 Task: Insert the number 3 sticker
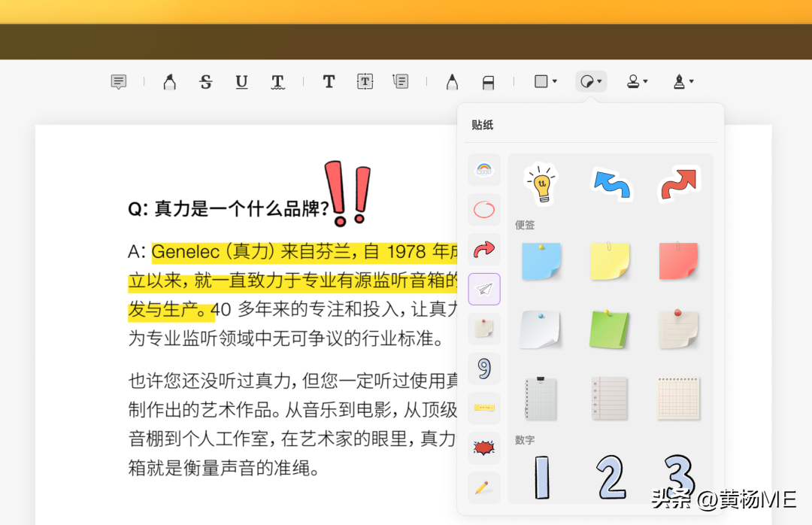click(678, 475)
